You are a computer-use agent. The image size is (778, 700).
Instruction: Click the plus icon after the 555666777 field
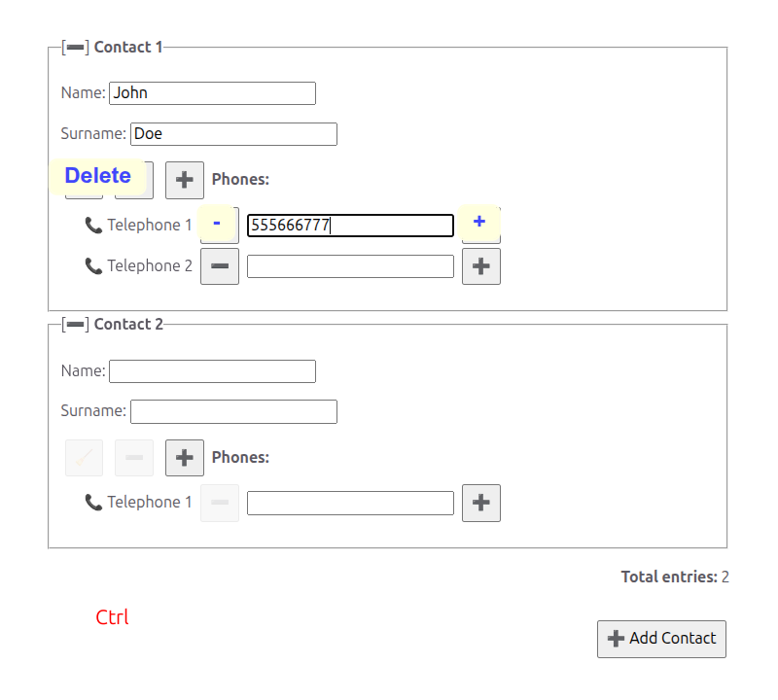click(480, 223)
